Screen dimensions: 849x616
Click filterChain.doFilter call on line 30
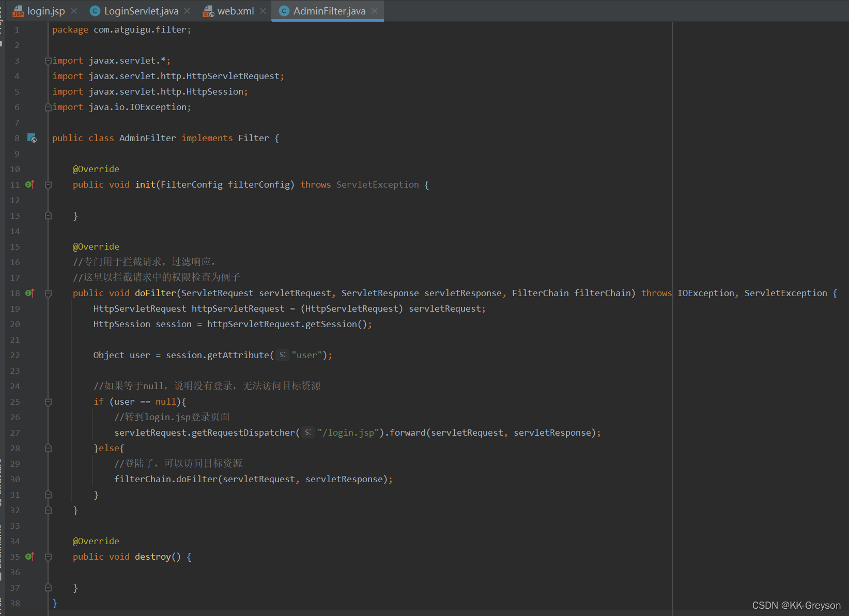pyautogui.click(x=254, y=479)
